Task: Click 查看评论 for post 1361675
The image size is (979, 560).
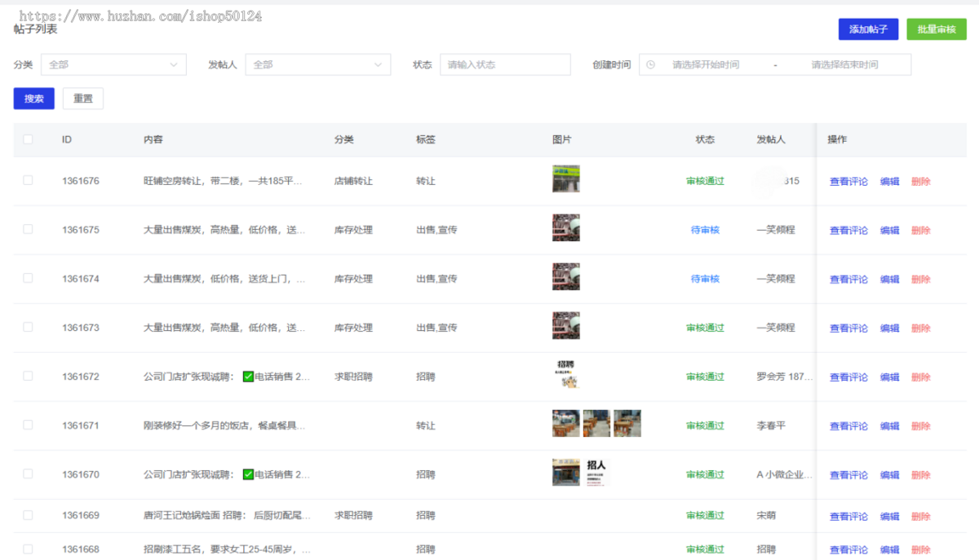Action: pos(848,230)
